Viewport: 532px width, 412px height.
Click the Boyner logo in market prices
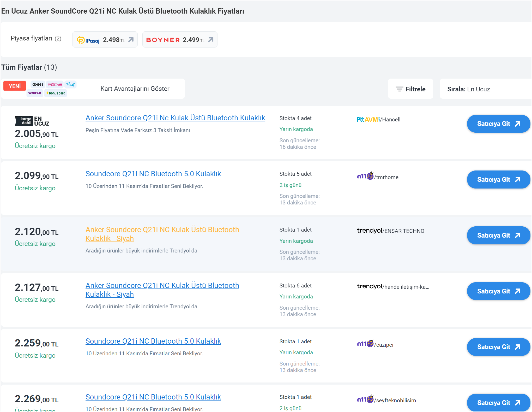tap(163, 40)
